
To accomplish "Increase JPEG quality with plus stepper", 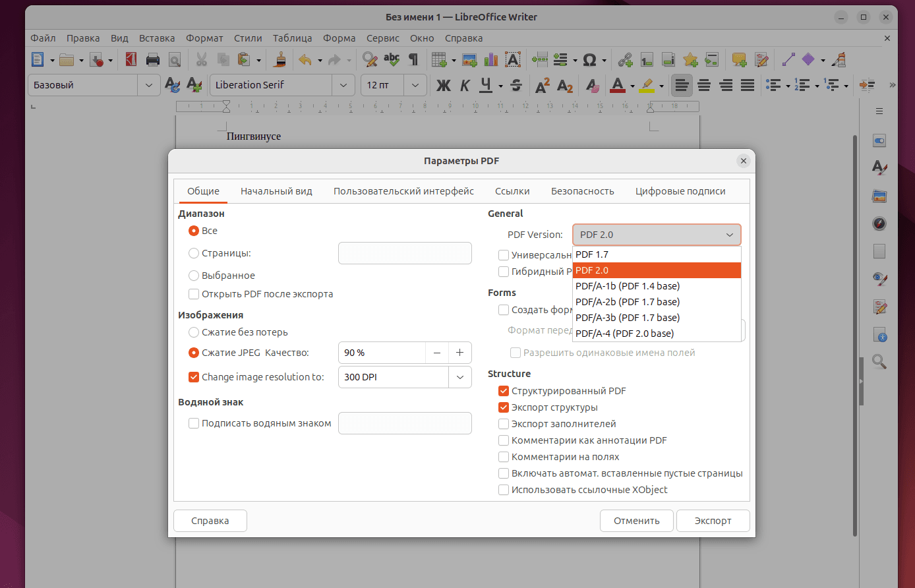I will coord(459,353).
